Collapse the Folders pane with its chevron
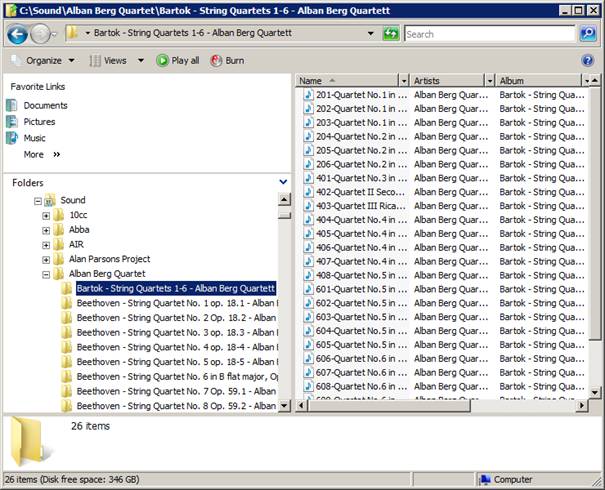 click(283, 182)
